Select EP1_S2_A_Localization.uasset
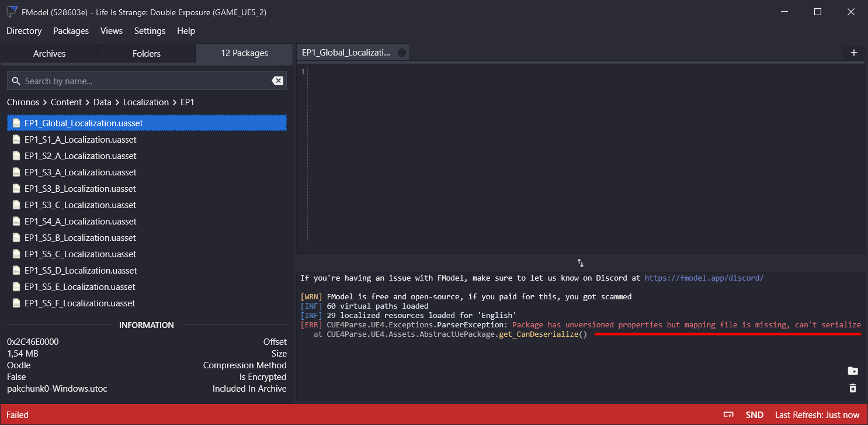This screenshot has height=425, width=868. pyautogui.click(x=147, y=156)
